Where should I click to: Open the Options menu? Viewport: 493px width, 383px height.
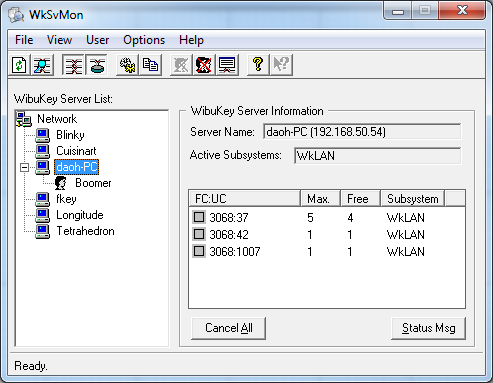click(144, 40)
